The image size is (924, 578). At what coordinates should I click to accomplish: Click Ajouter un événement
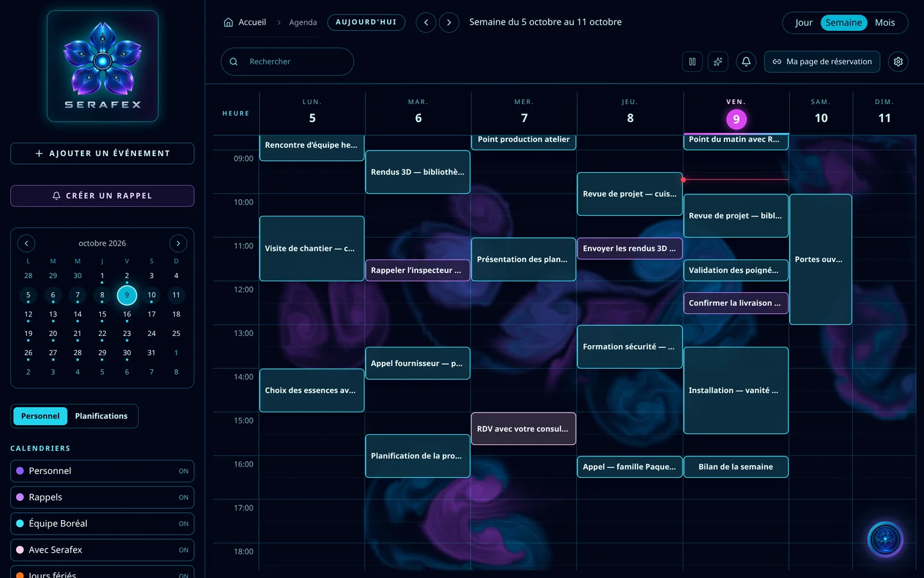pyautogui.click(x=103, y=153)
